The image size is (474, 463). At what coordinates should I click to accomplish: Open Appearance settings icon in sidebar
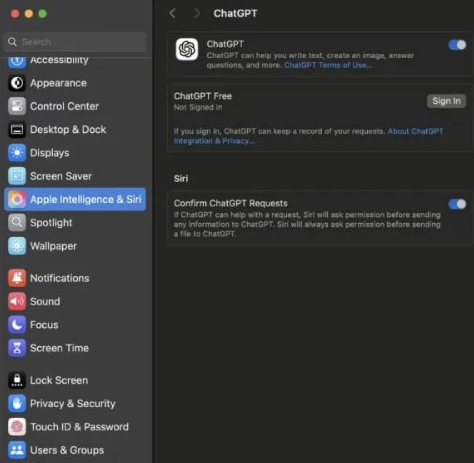[17, 83]
